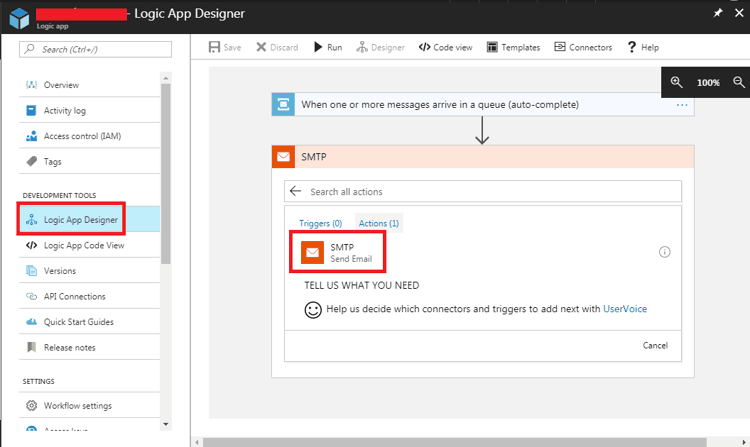Screen dimensions: 750x447
Task: Click the Tags label icon
Action: (x=32, y=162)
